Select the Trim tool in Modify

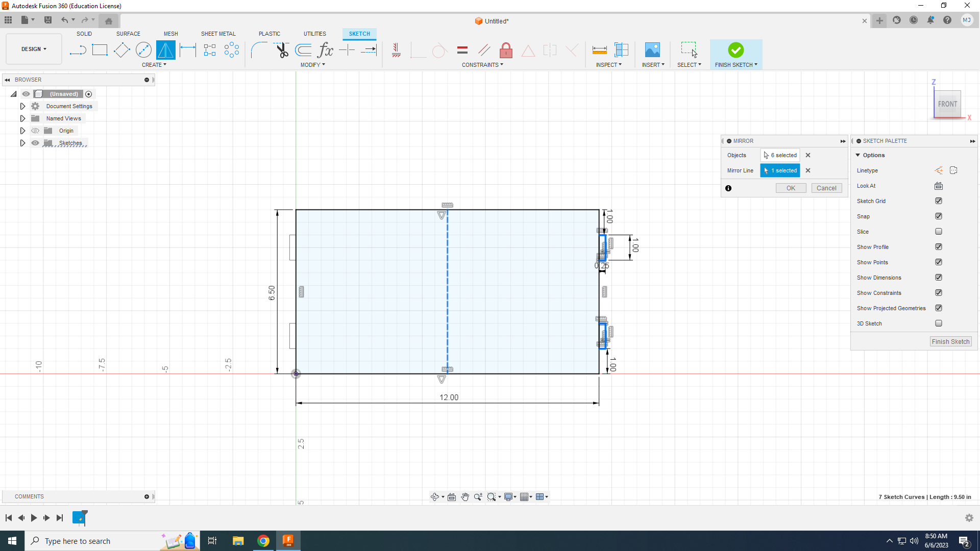point(281,50)
